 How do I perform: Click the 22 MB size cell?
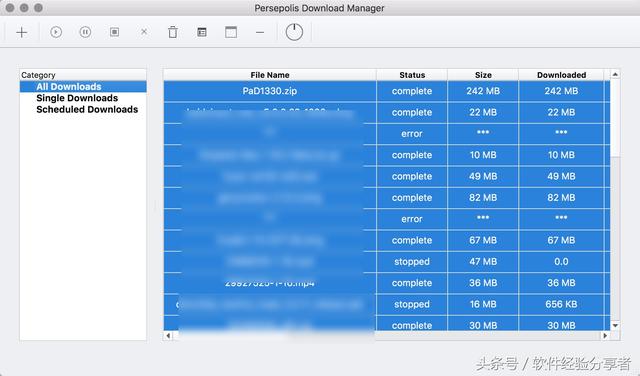point(483,112)
